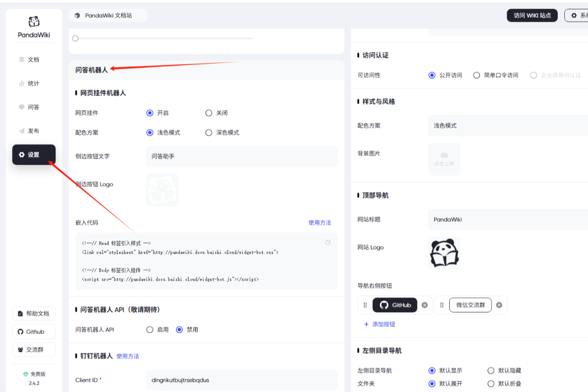Image resolution: width=588 pixels, height=392 pixels.
Task: Click the 网站标题 PandaWiki input field
Action: click(508, 219)
